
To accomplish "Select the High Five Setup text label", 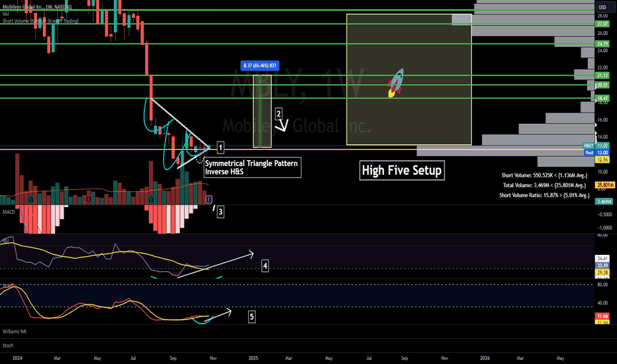I will pos(402,170).
